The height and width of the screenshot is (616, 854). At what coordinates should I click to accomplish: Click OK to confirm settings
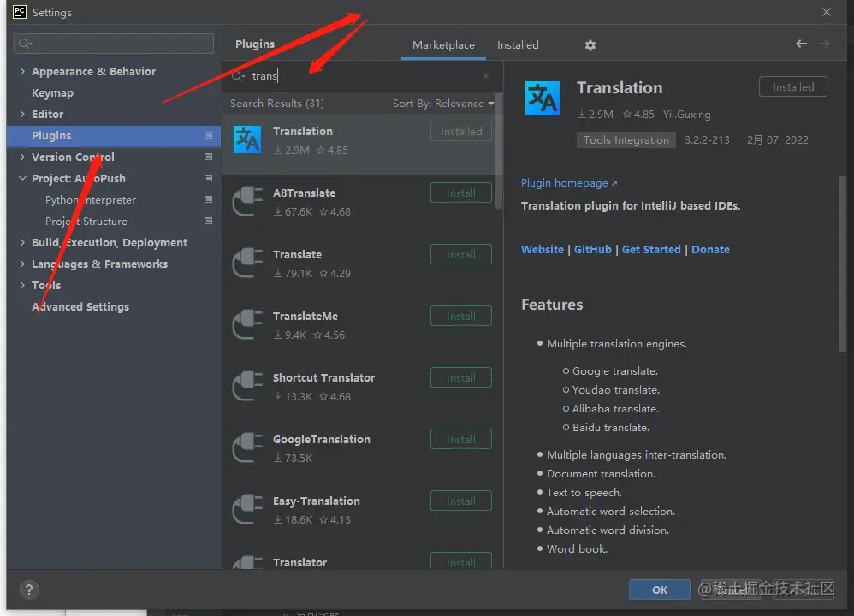[x=660, y=589]
